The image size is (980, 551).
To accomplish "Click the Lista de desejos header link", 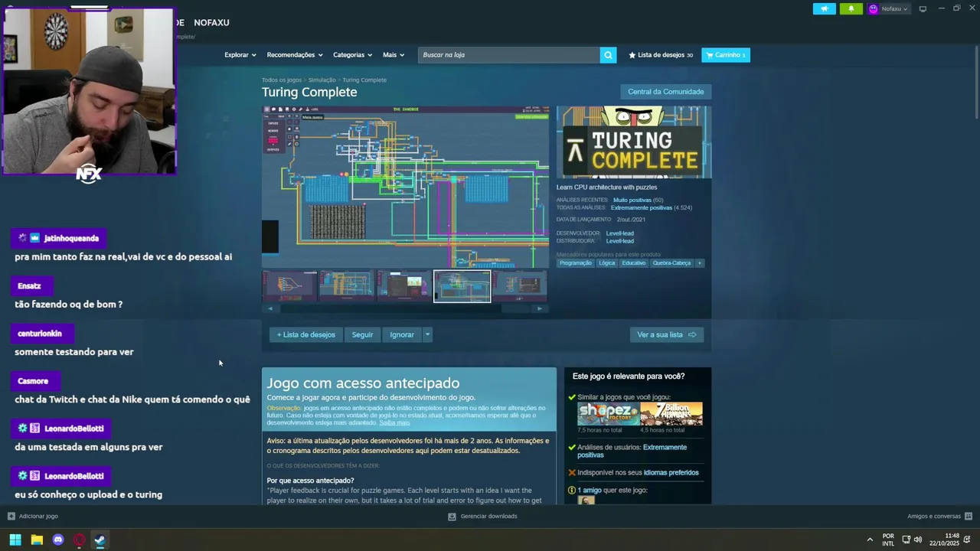I will pos(661,55).
